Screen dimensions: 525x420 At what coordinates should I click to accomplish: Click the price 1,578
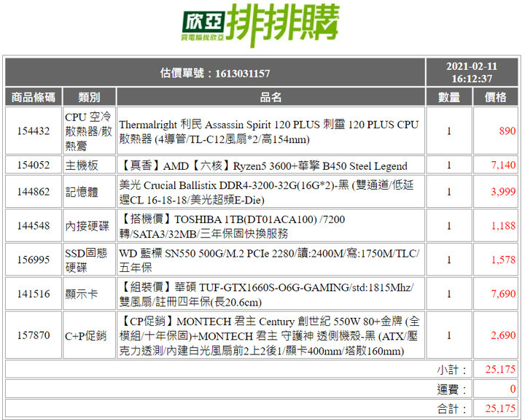click(503, 260)
